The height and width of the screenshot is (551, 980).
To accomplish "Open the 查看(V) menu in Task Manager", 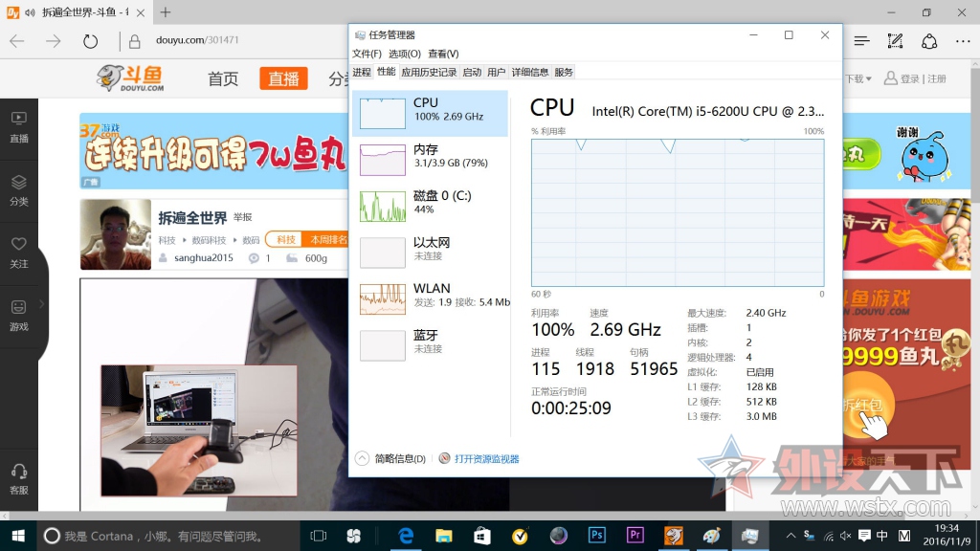I will point(443,54).
